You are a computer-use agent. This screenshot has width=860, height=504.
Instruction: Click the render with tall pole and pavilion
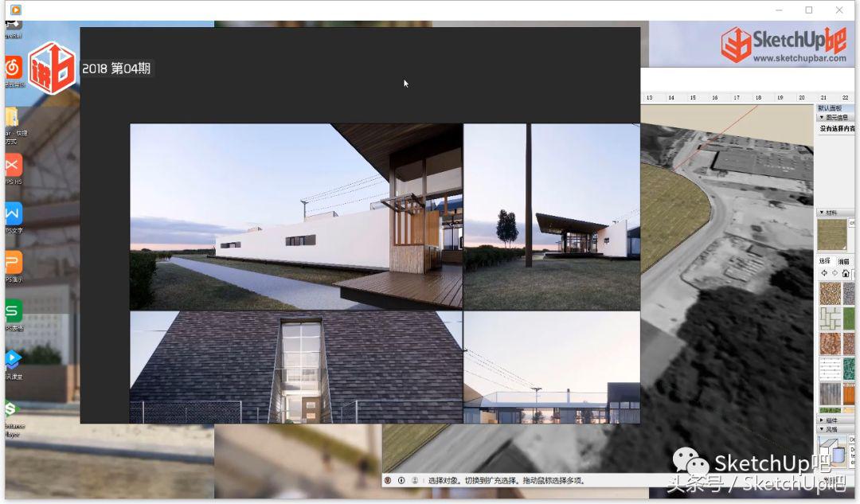click(x=552, y=217)
